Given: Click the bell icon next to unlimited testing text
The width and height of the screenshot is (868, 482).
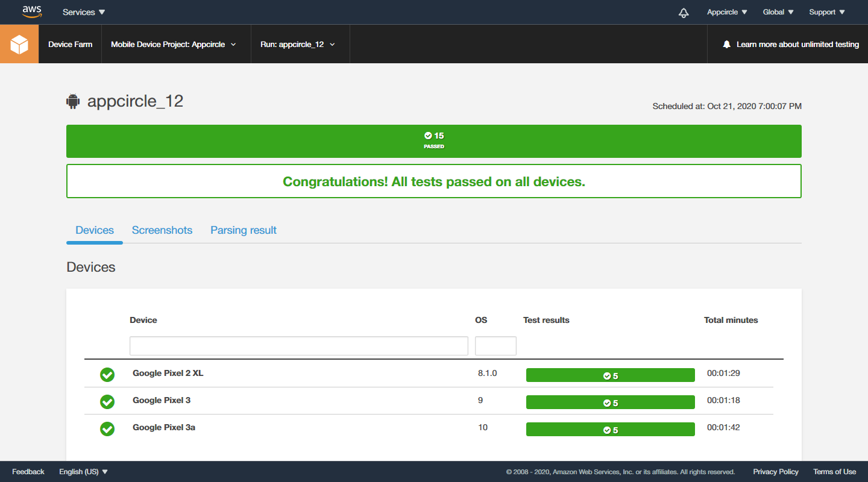Looking at the screenshot, I should click(726, 43).
